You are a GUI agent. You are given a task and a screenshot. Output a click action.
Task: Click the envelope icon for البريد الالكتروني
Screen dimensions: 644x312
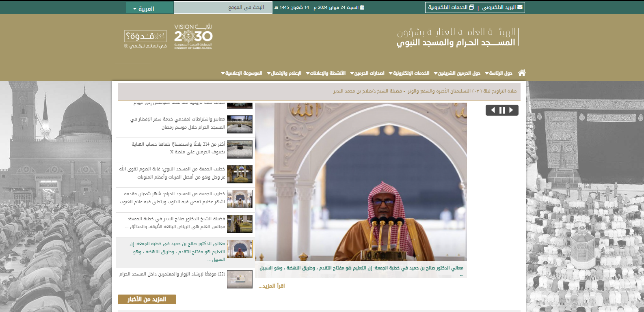[x=520, y=7]
